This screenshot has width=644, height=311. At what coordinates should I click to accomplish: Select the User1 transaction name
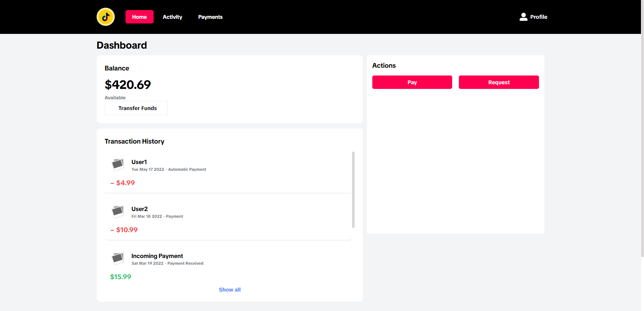point(139,162)
